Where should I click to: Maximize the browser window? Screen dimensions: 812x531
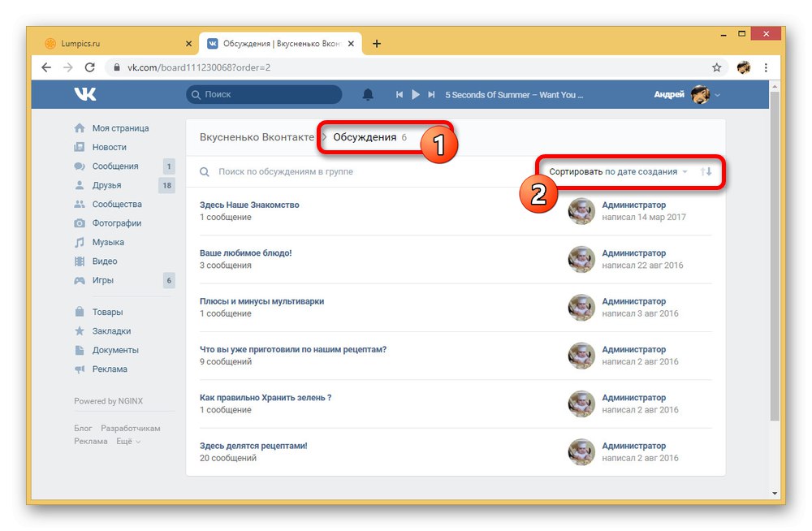tap(741, 33)
